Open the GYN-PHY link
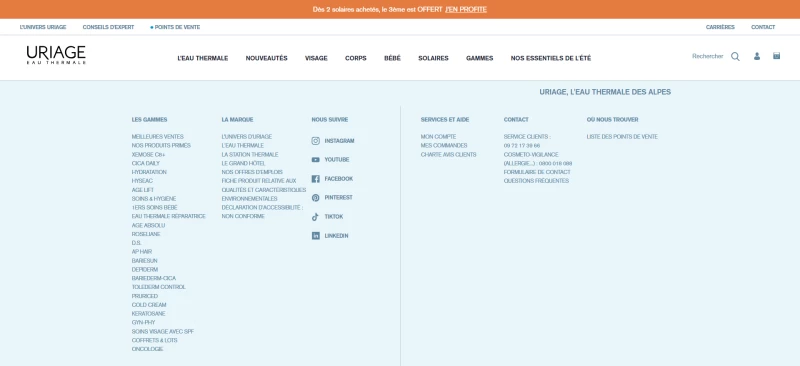Image resolution: width=800 pixels, height=366 pixels. coord(143,323)
